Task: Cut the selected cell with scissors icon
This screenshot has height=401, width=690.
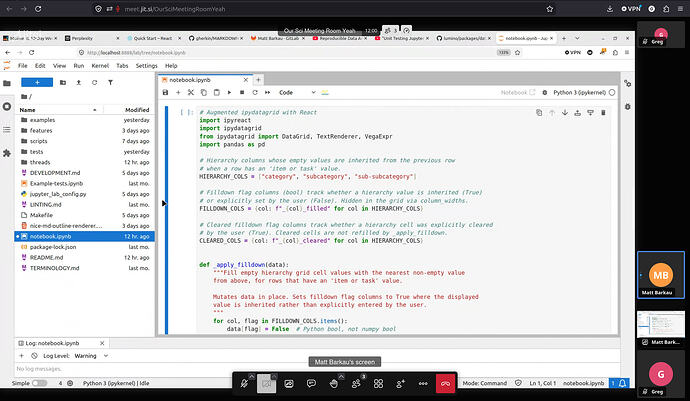Action: pos(191,92)
